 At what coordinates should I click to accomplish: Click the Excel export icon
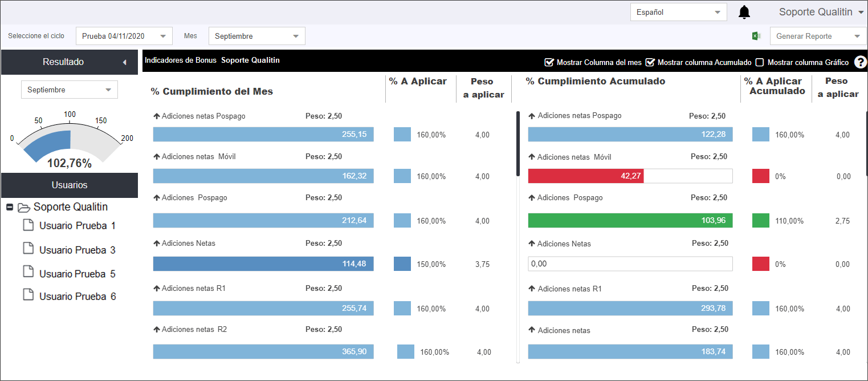(x=756, y=36)
